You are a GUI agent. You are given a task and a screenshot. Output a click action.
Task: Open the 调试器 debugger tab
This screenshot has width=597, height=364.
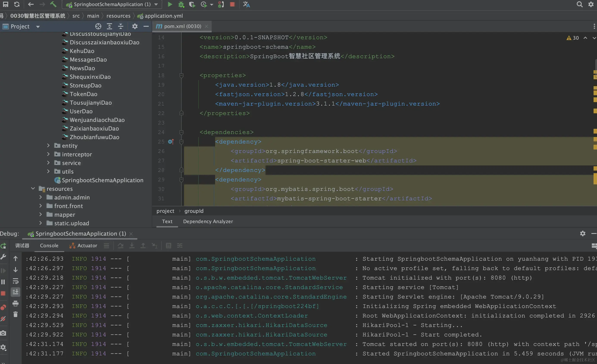tap(22, 245)
